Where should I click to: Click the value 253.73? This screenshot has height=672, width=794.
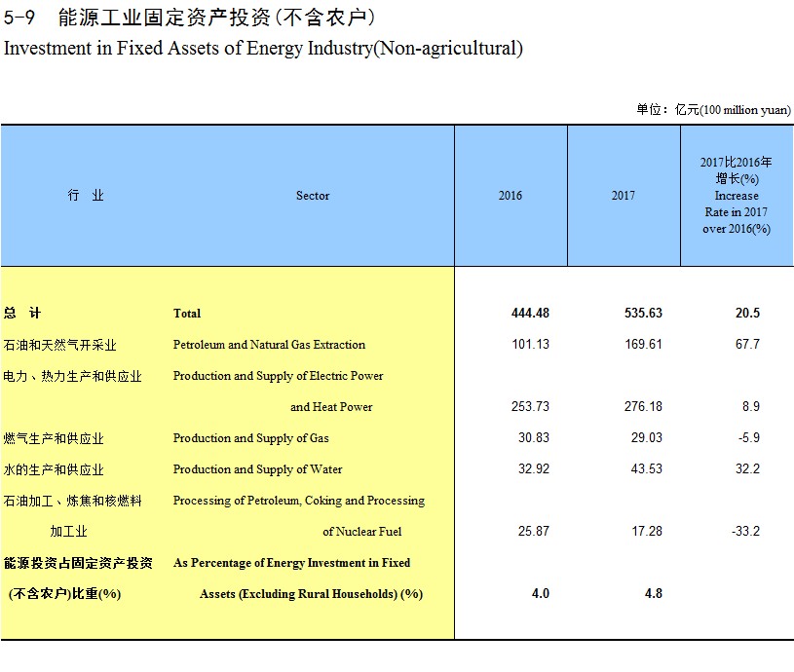pos(530,406)
